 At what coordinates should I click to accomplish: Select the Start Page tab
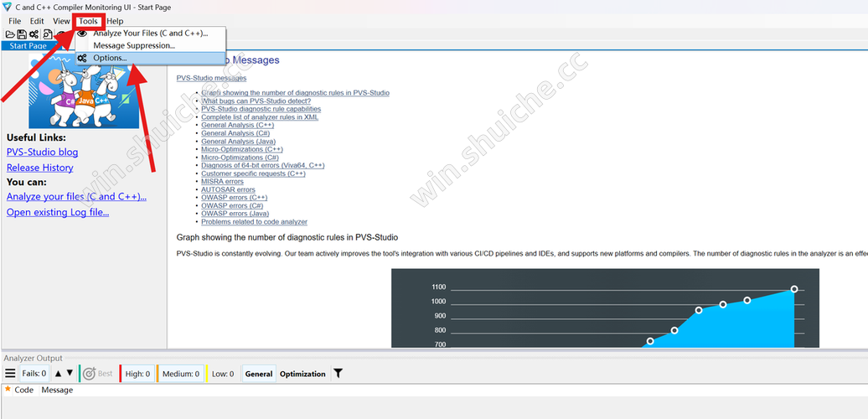click(x=28, y=45)
